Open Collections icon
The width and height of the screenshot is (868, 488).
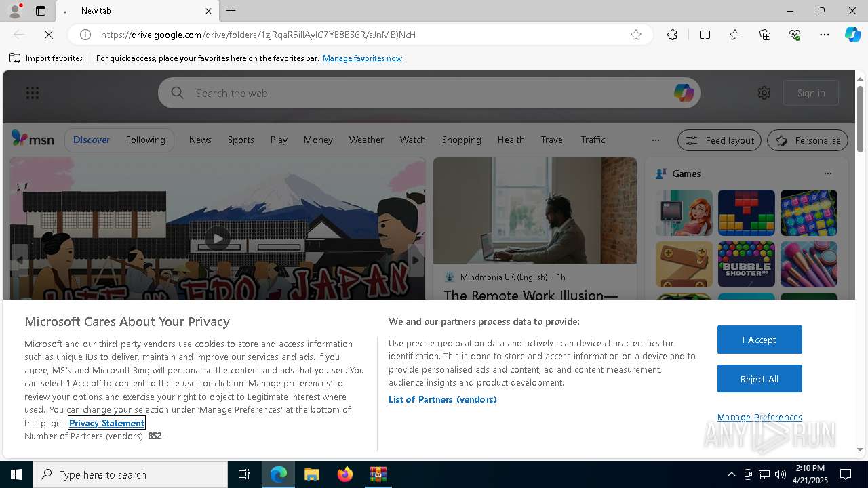tap(765, 35)
